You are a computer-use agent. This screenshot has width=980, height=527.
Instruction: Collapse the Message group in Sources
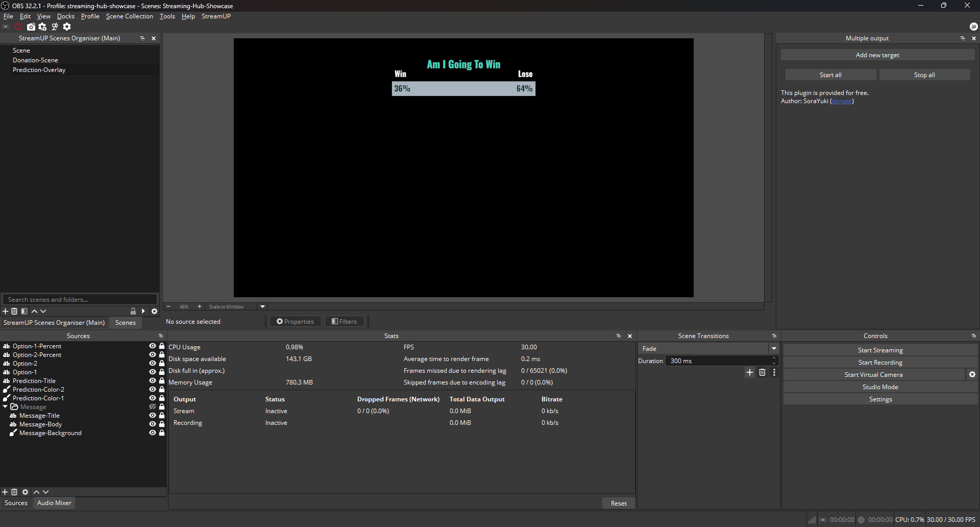[5, 406]
